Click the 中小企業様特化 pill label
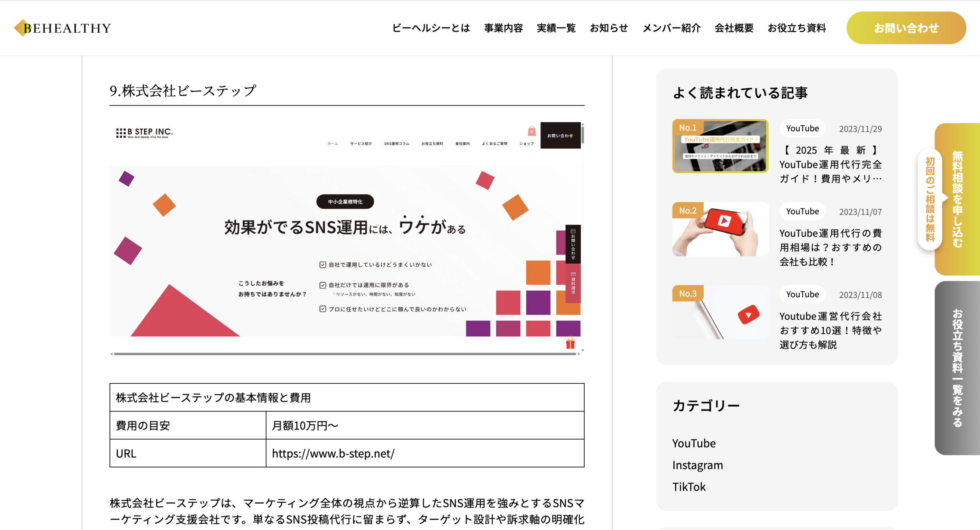Image resolution: width=980 pixels, height=530 pixels. [x=345, y=202]
